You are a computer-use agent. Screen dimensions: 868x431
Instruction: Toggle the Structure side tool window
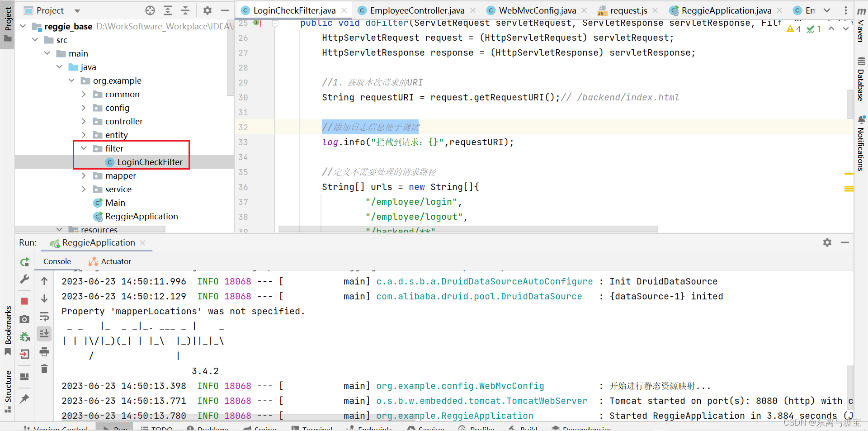pos(8,391)
